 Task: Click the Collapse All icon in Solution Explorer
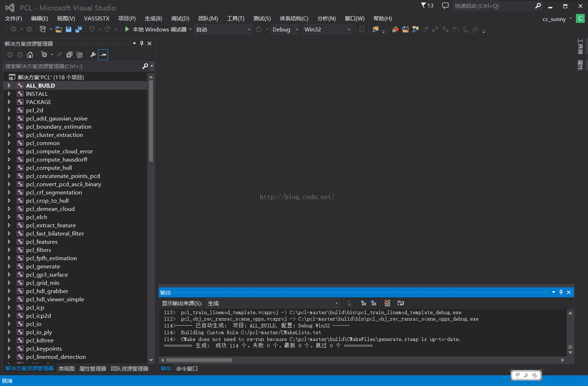[x=69, y=55]
